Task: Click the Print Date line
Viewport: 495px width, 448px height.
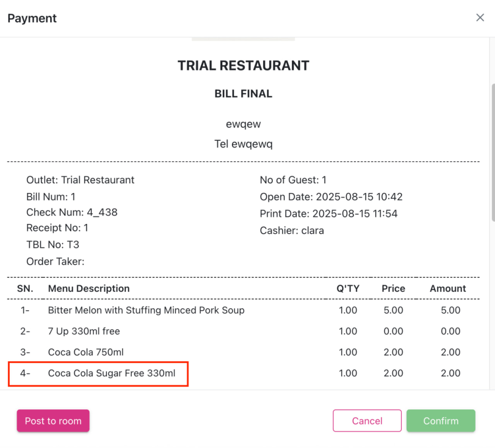Action: (x=328, y=214)
